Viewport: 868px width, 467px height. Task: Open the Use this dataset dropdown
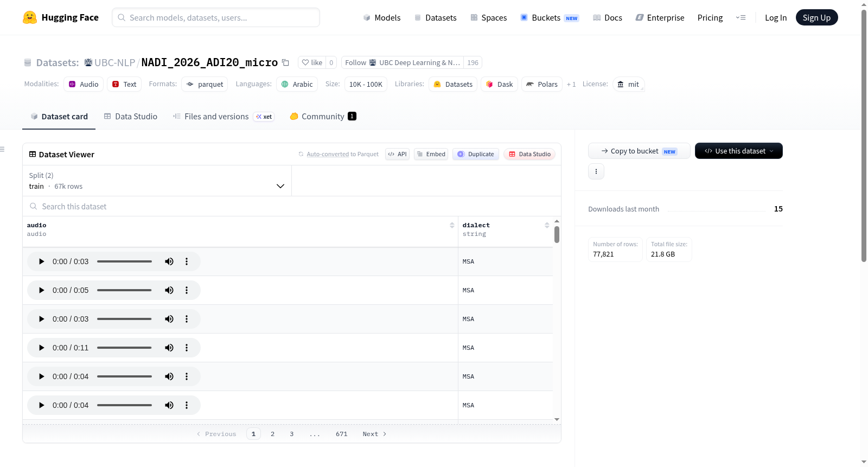click(x=739, y=151)
